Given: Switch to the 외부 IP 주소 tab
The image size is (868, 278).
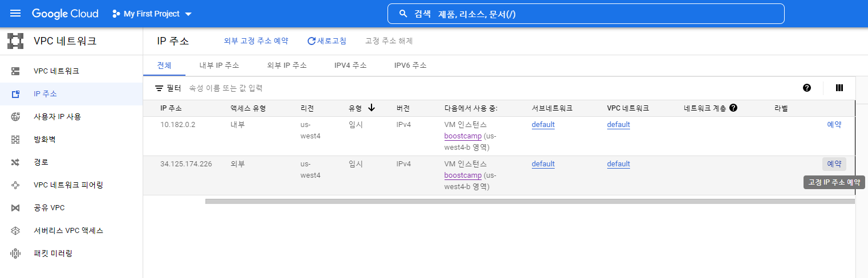Looking at the screenshot, I should (x=286, y=66).
